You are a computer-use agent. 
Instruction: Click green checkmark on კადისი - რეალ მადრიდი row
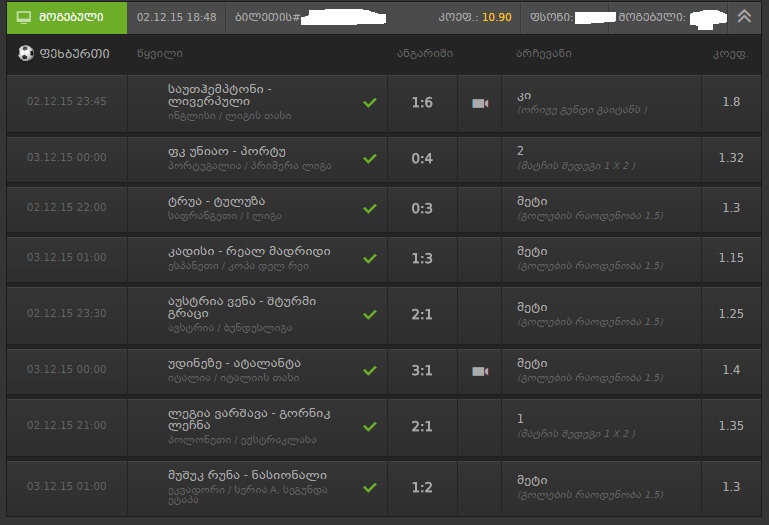370,259
